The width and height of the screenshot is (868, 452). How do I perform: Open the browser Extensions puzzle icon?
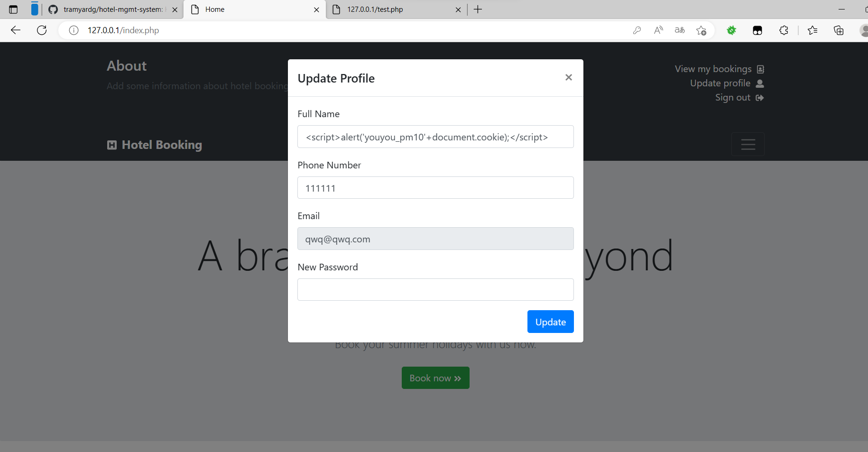pos(784,30)
